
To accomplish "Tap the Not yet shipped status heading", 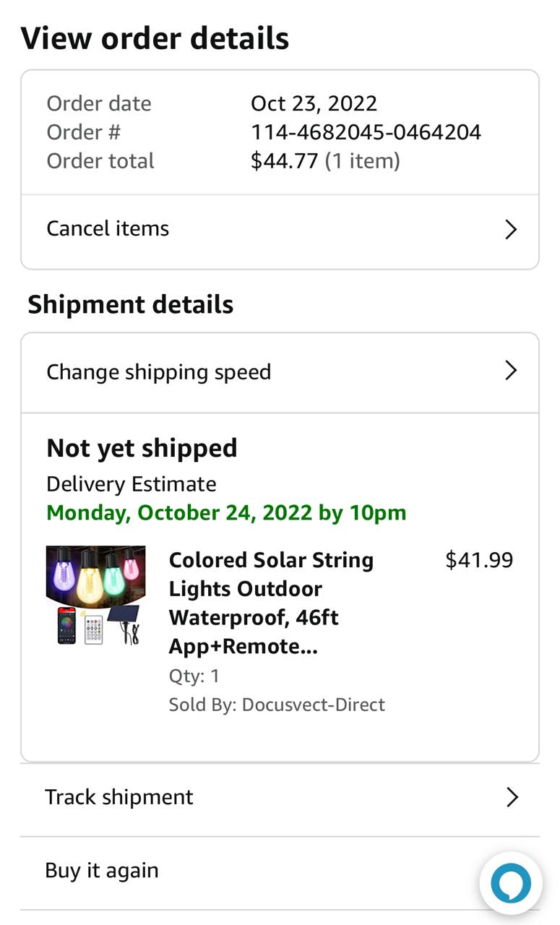I will (x=142, y=448).
